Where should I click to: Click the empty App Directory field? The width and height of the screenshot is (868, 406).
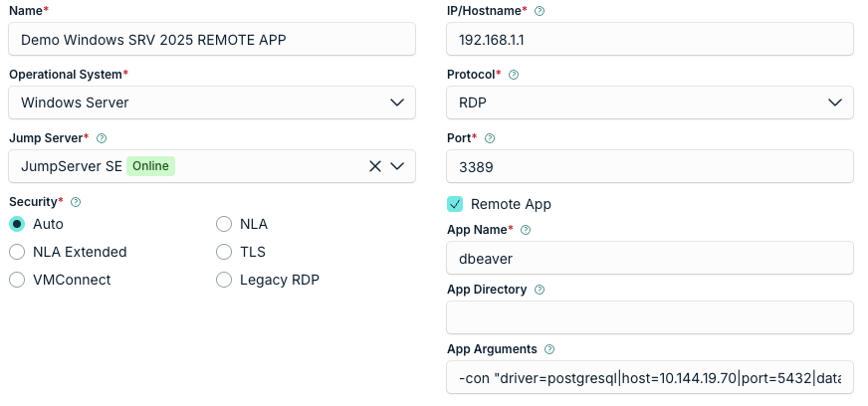coord(650,317)
